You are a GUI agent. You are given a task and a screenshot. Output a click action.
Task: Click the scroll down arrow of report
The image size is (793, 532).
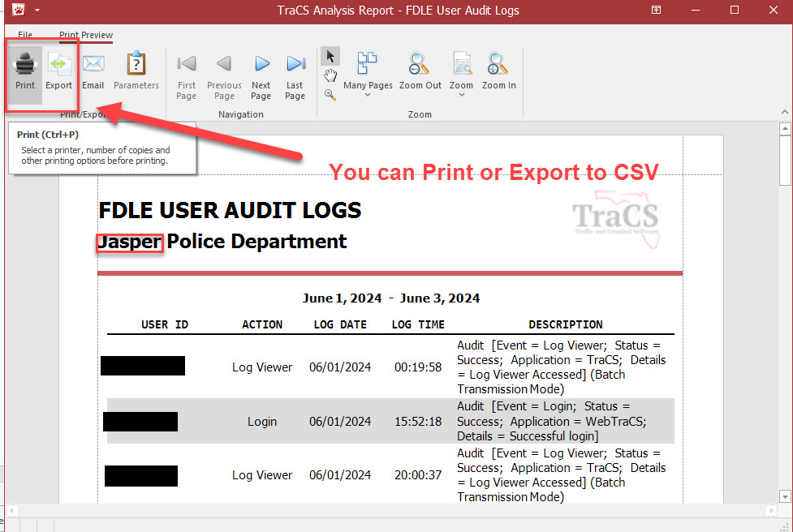785,496
